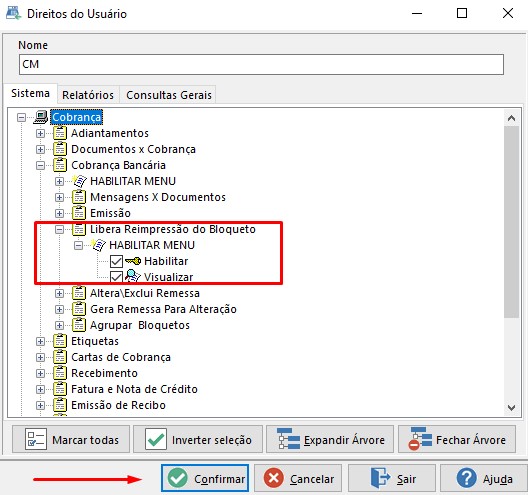Click the Emissão de Recibo notepad icon
This screenshot has height=495, width=528.
pyautogui.click(x=60, y=405)
